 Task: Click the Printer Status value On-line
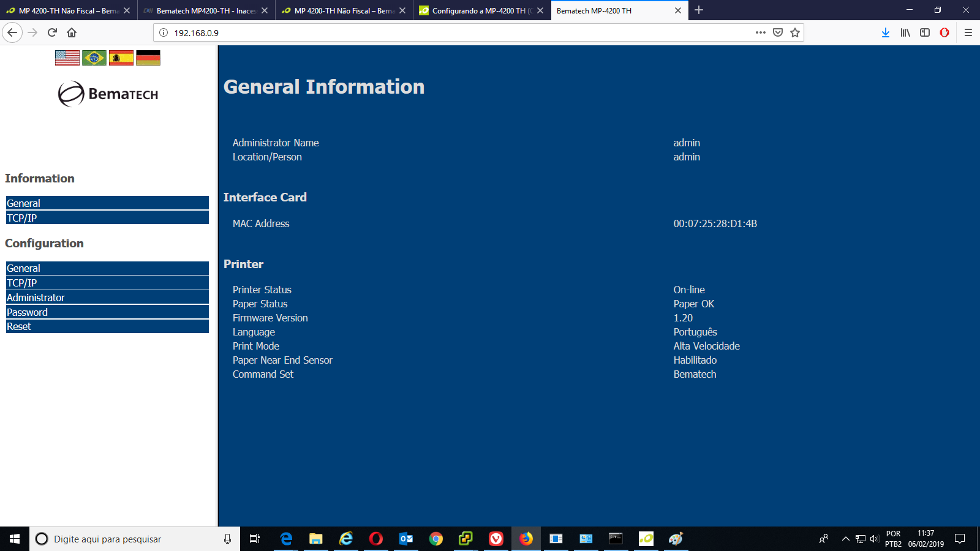689,290
